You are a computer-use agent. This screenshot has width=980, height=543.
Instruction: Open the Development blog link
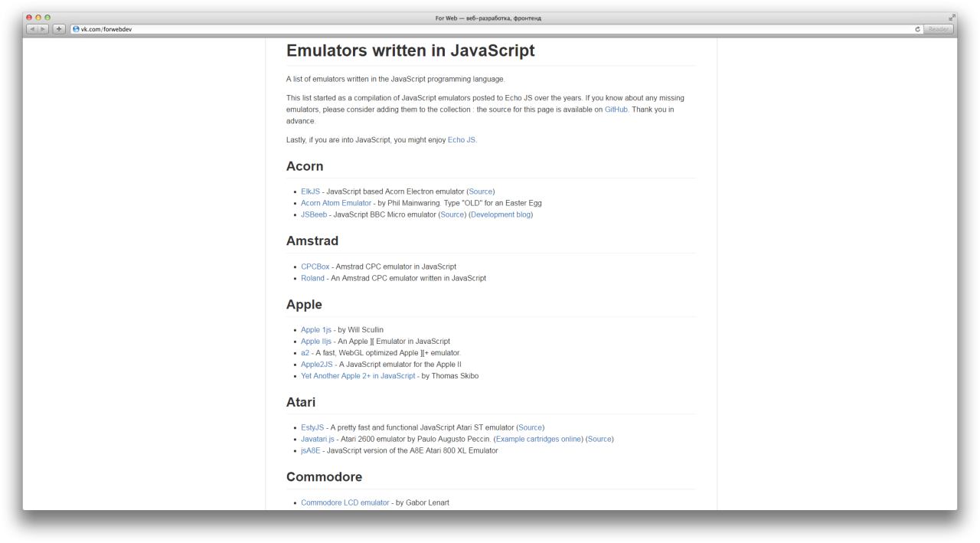click(x=501, y=214)
